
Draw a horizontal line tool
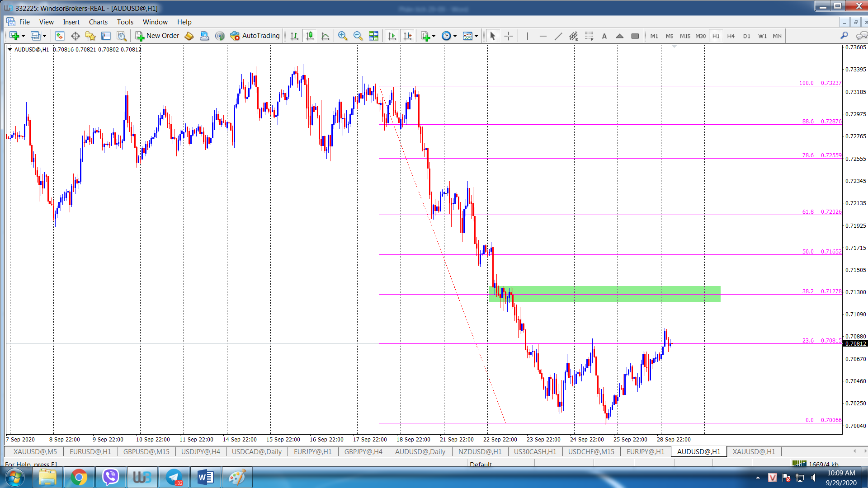[543, 36]
